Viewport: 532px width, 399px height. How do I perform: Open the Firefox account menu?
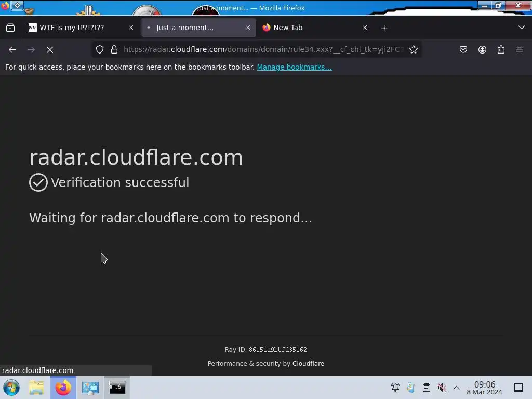(x=482, y=49)
